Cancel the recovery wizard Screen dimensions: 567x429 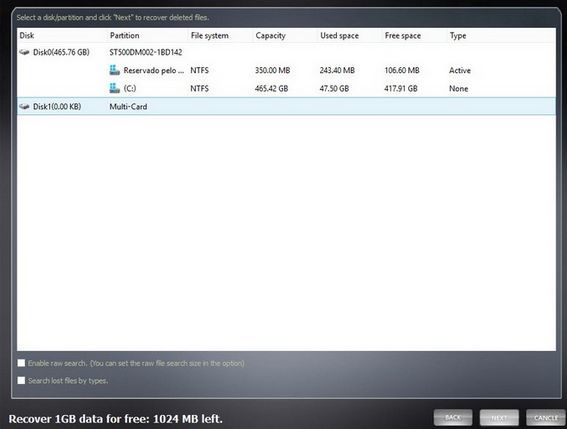[x=546, y=418]
